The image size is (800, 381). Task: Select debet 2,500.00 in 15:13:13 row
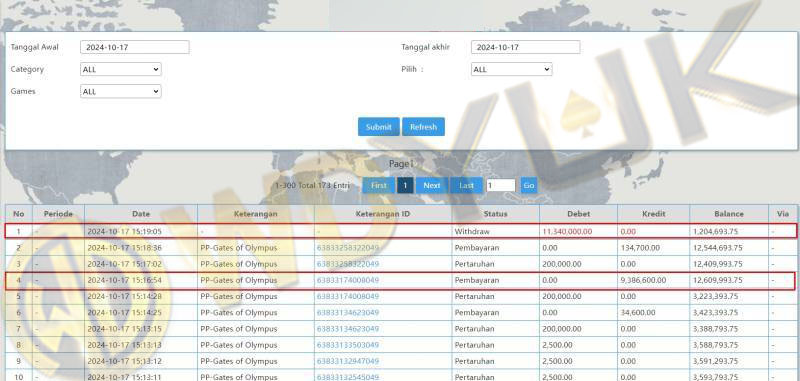point(557,345)
